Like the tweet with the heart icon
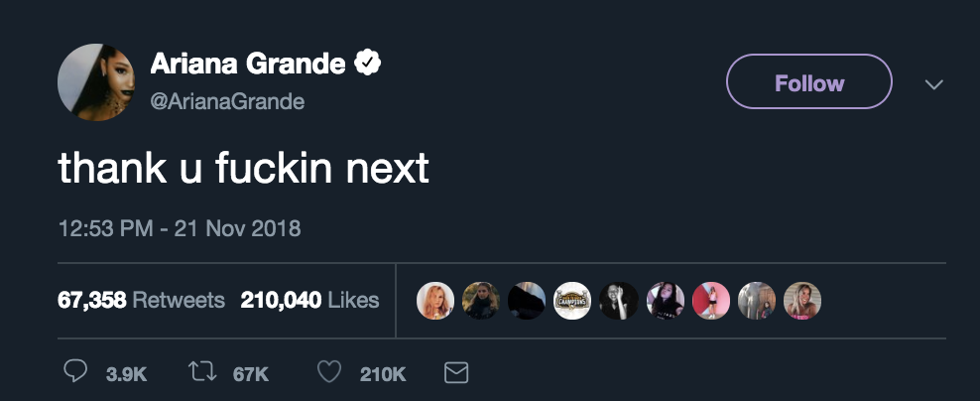The height and width of the screenshot is (401, 980). (x=329, y=373)
